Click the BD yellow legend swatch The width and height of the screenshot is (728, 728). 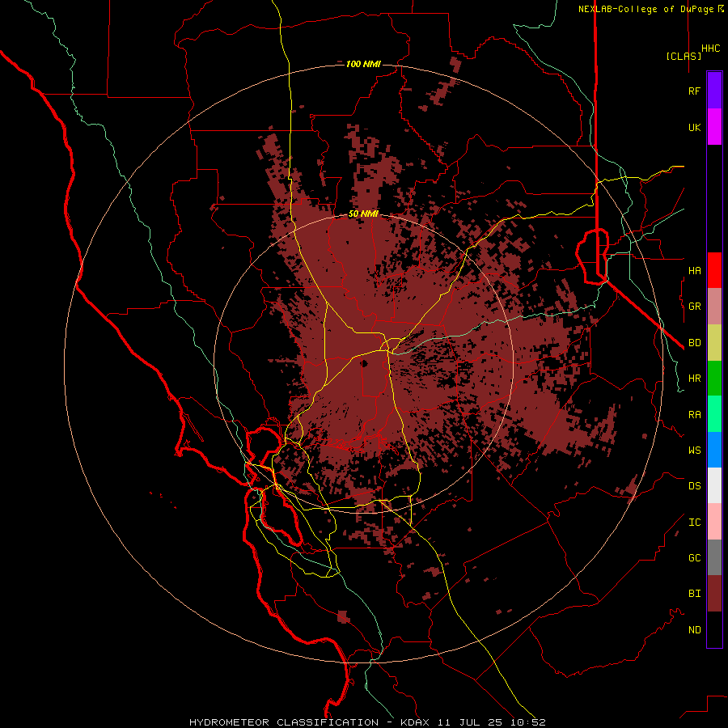pyautogui.click(x=714, y=343)
